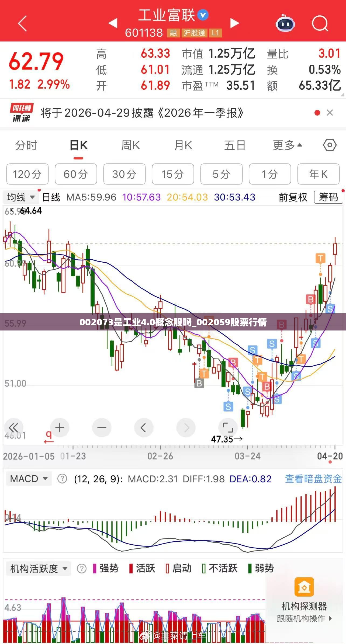Expand the 更多 periods menu

pyautogui.click(x=287, y=145)
